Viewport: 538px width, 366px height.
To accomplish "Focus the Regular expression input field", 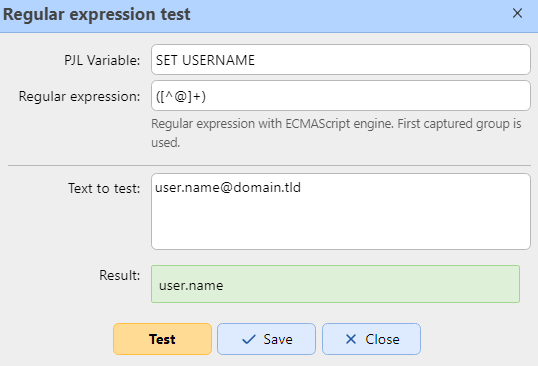I will tap(341, 96).
